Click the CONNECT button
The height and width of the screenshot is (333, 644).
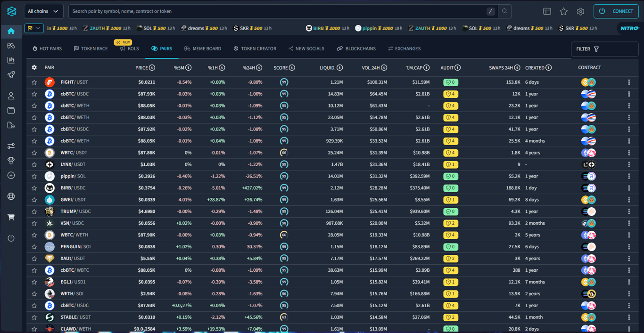click(616, 11)
